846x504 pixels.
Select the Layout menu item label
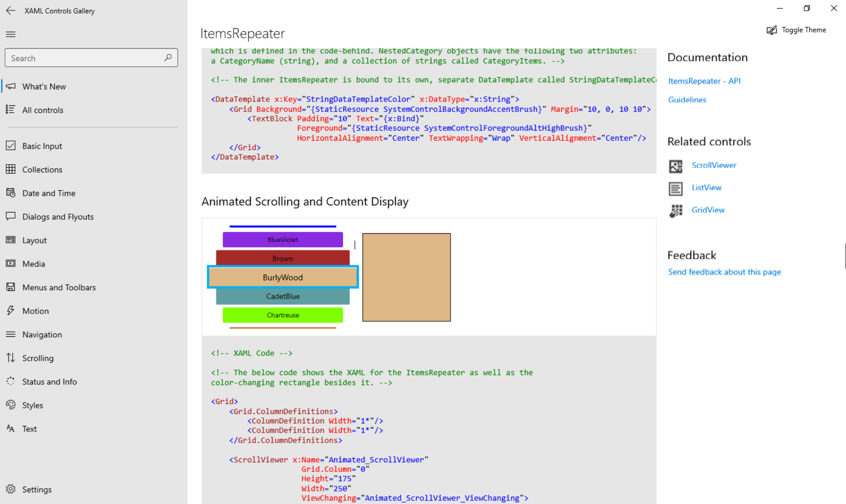coord(34,240)
